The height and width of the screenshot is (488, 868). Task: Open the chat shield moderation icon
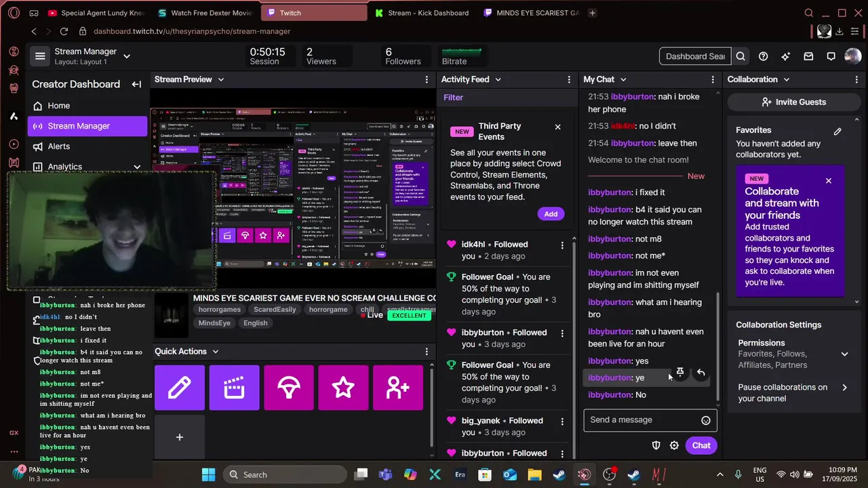[x=656, y=445]
